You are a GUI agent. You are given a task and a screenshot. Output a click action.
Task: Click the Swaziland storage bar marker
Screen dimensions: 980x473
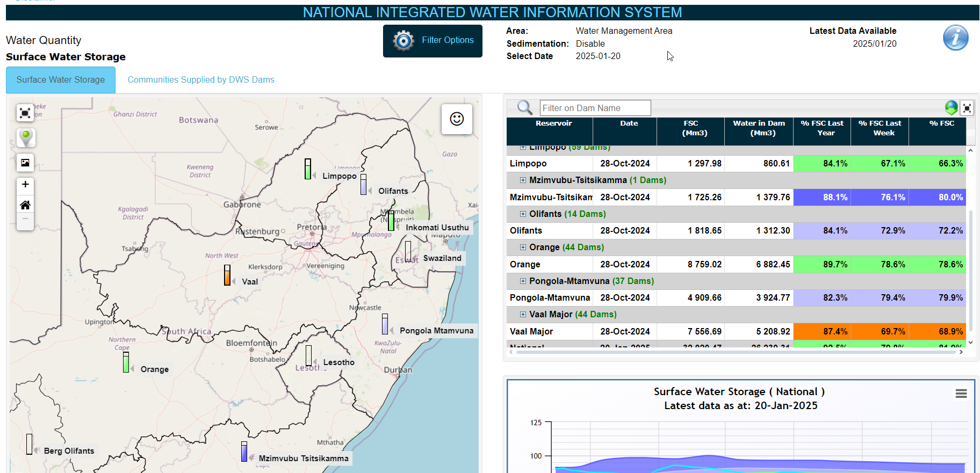point(408,251)
